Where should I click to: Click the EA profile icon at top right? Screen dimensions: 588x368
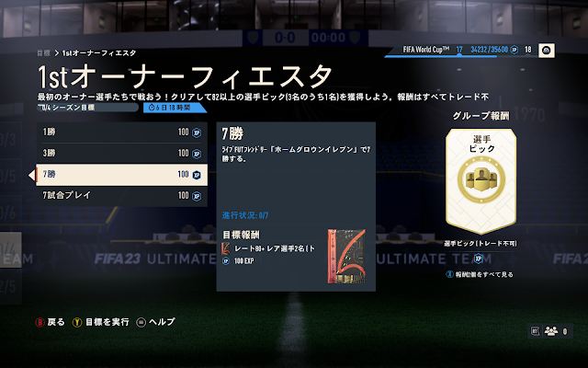[547, 51]
